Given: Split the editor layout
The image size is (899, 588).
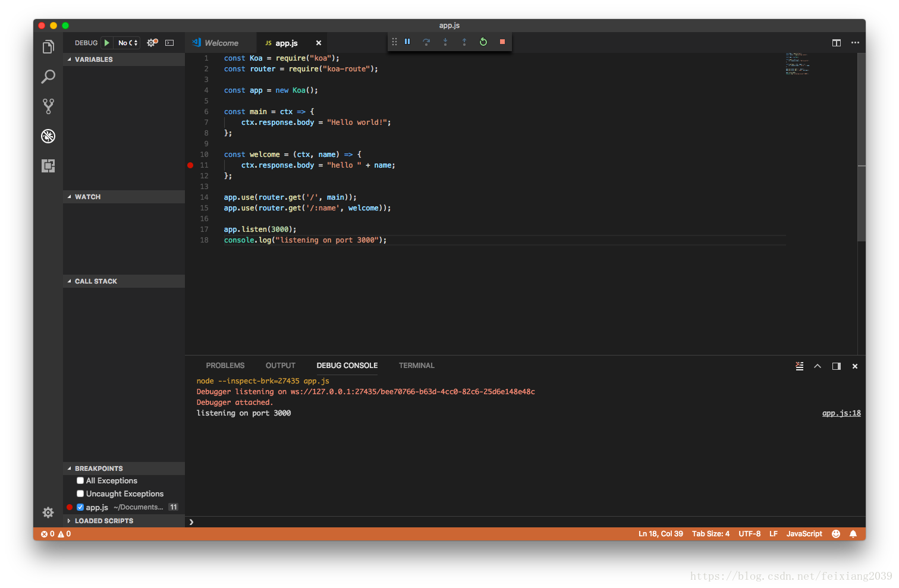Looking at the screenshot, I should click(837, 43).
